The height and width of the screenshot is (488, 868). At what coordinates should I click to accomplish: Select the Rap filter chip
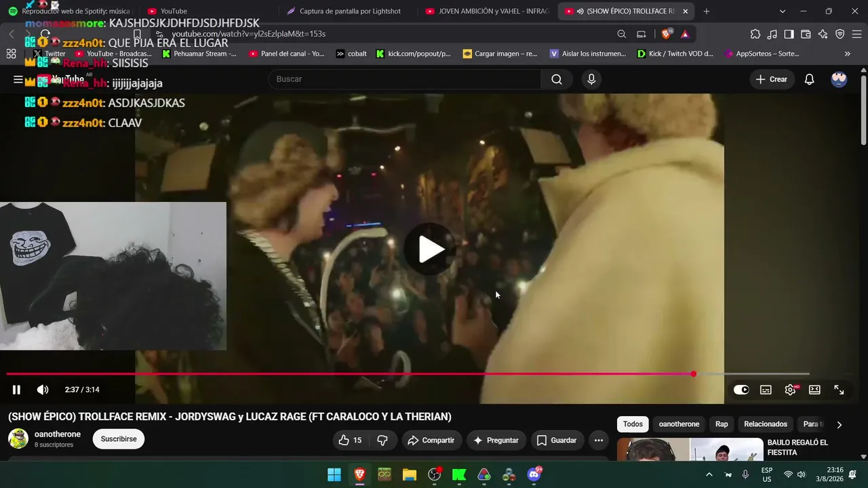[722, 424]
